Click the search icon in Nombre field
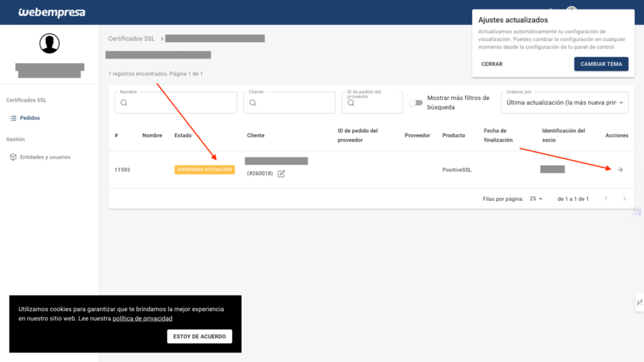Screen dimensions: 644x362 coord(124,103)
